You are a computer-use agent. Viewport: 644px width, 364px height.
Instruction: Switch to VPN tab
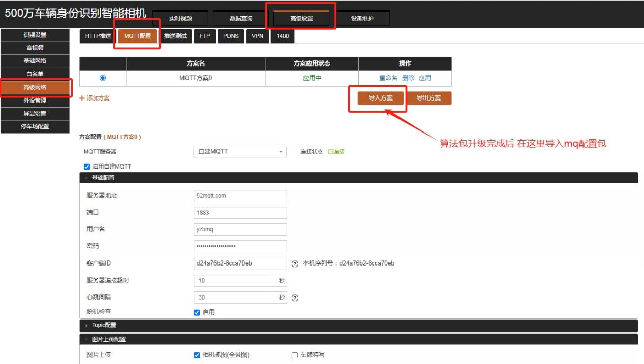(257, 36)
